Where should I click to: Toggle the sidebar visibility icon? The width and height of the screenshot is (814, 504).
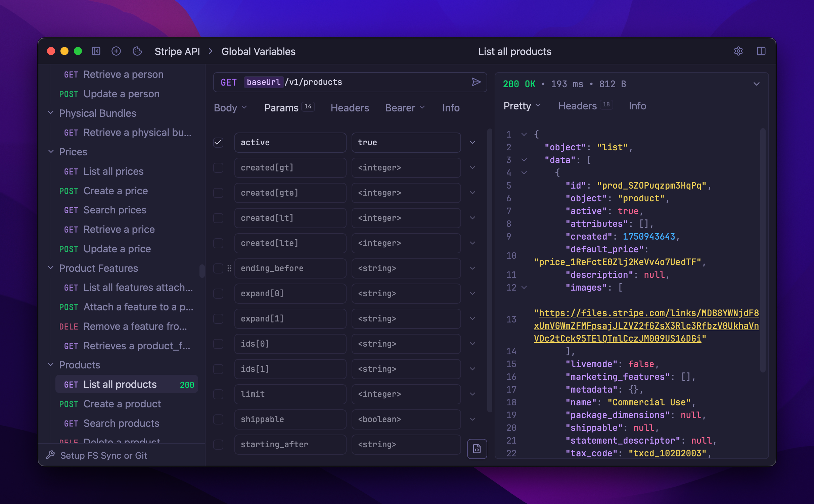(x=96, y=51)
